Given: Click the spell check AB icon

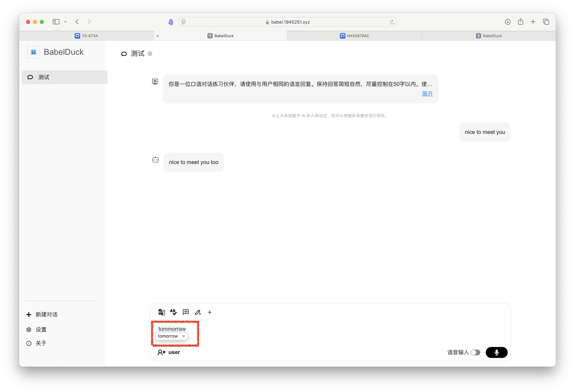Looking at the screenshot, I should pyautogui.click(x=173, y=312).
